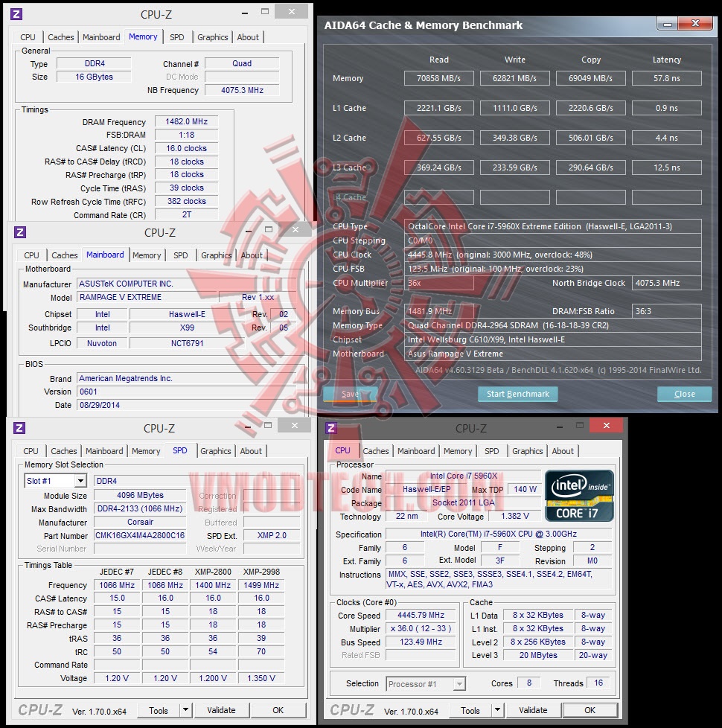722x728 pixels.
Task: Select SPD tab in CPU window
Action: coord(492,451)
